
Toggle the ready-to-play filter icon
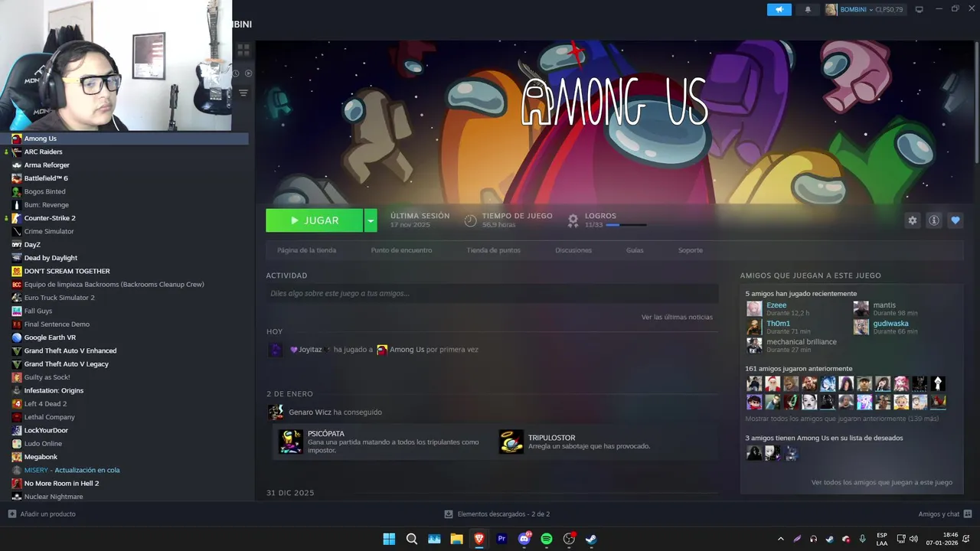(248, 73)
